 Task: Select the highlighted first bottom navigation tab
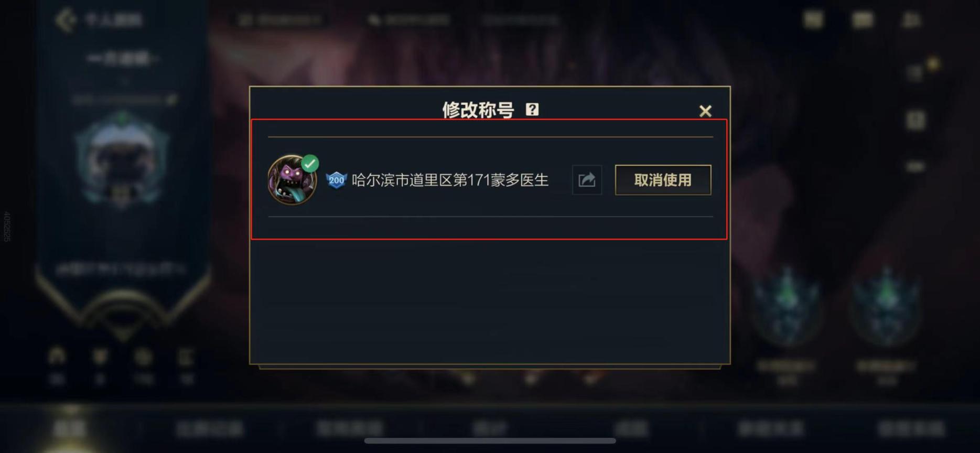69,428
